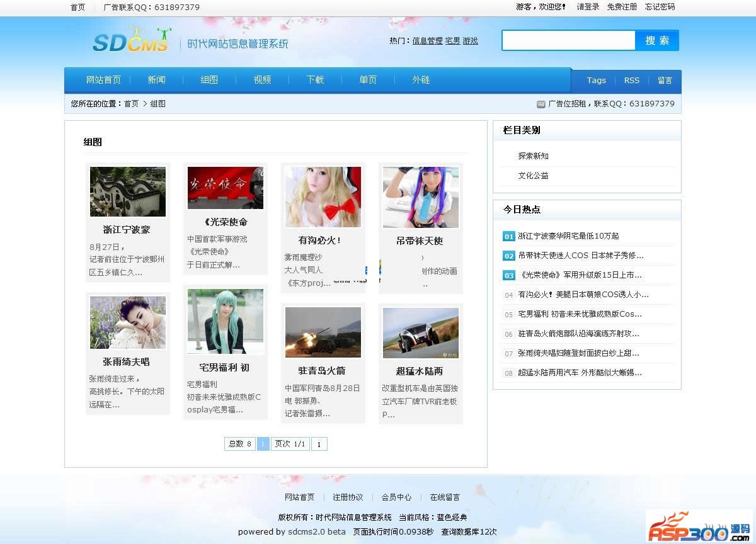Viewport: 756px width, 544px height.
Task: Open the 驻青岛火箭 rocket thumbnail
Action: coord(323,333)
